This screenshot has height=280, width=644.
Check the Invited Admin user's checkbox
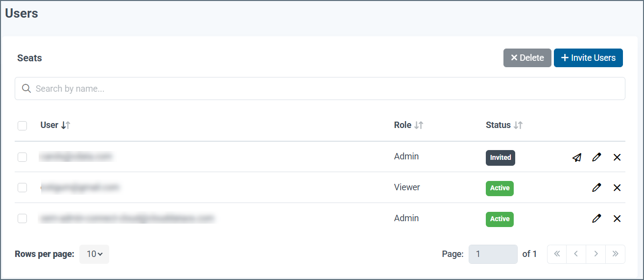[x=22, y=157]
